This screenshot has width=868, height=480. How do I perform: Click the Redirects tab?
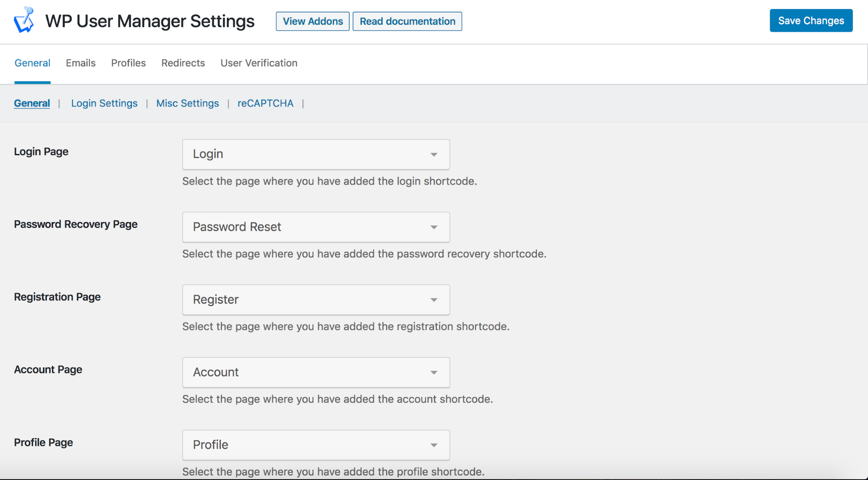(x=183, y=63)
